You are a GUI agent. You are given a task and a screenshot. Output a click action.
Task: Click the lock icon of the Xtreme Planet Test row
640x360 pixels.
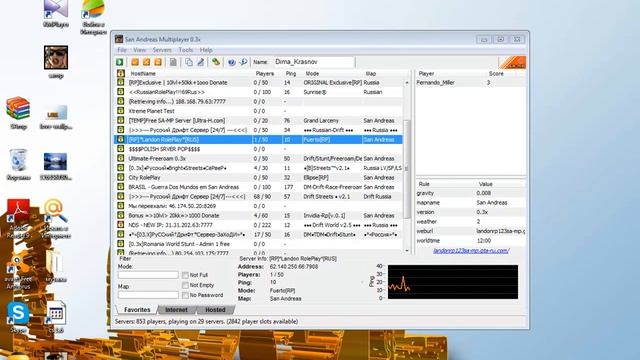pyautogui.click(x=120, y=111)
